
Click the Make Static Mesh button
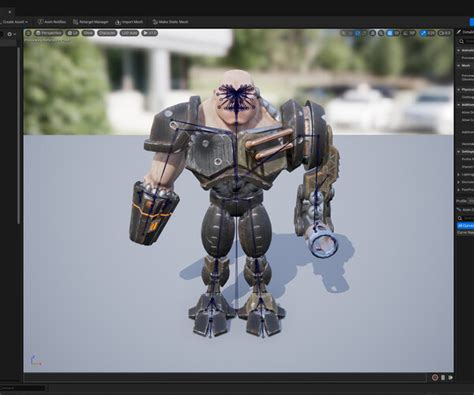(x=170, y=22)
